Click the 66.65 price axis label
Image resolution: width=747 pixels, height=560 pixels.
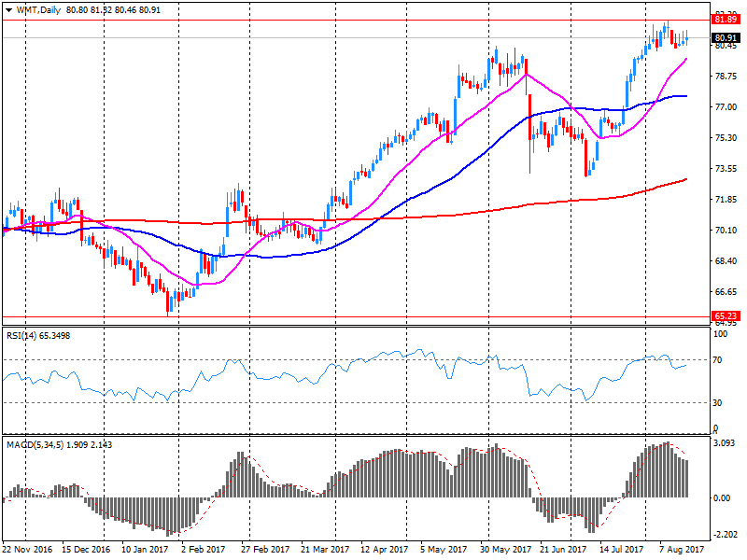click(x=726, y=292)
